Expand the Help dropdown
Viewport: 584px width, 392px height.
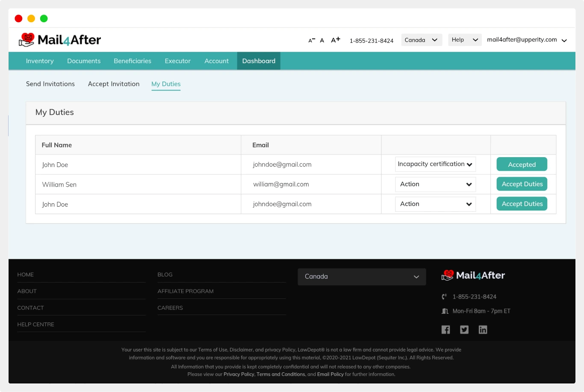[x=465, y=39]
